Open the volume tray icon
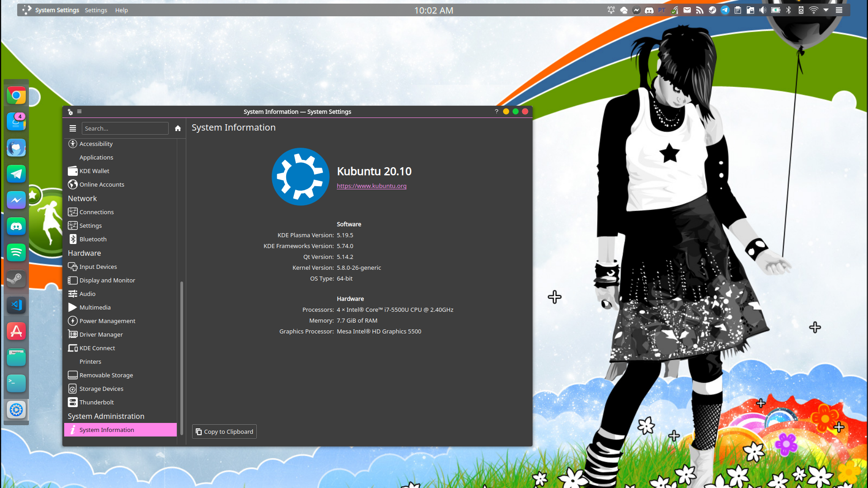The height and width of the screenshot is (488, 868). 763,10
